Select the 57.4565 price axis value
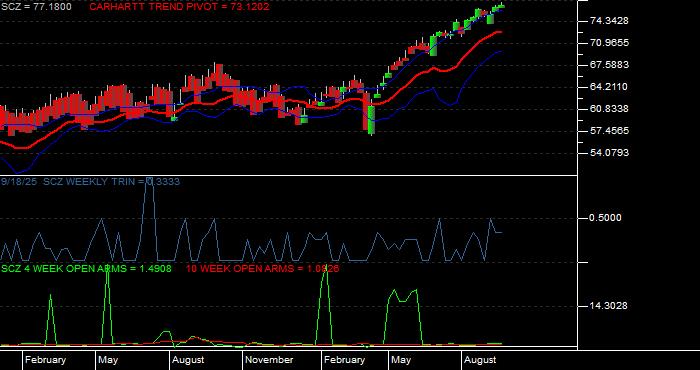Image resolution: width=700 pixels, height=370 pixels. (x=609, y=131)
